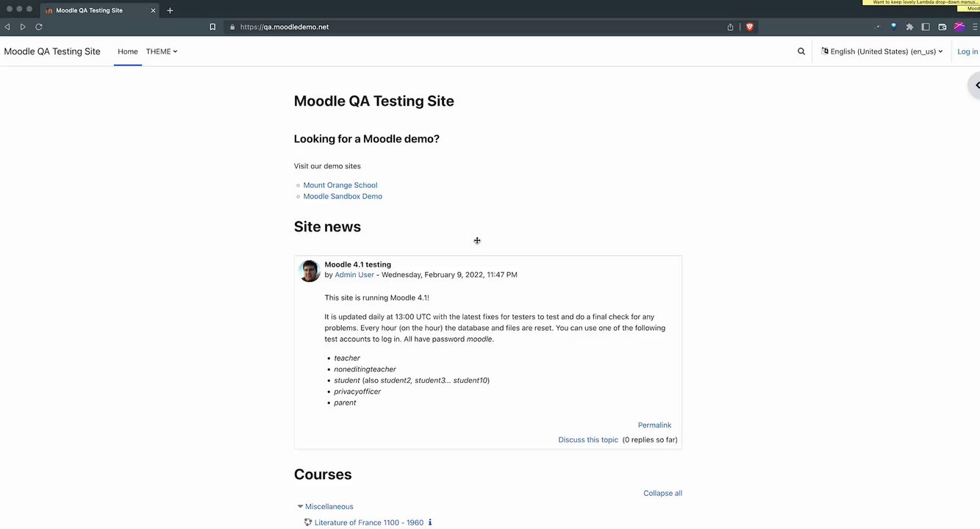The width and height of the screenshot is (980, 529).
Task: Click the Brave Shields lion icon
Action: coord(750,27)
